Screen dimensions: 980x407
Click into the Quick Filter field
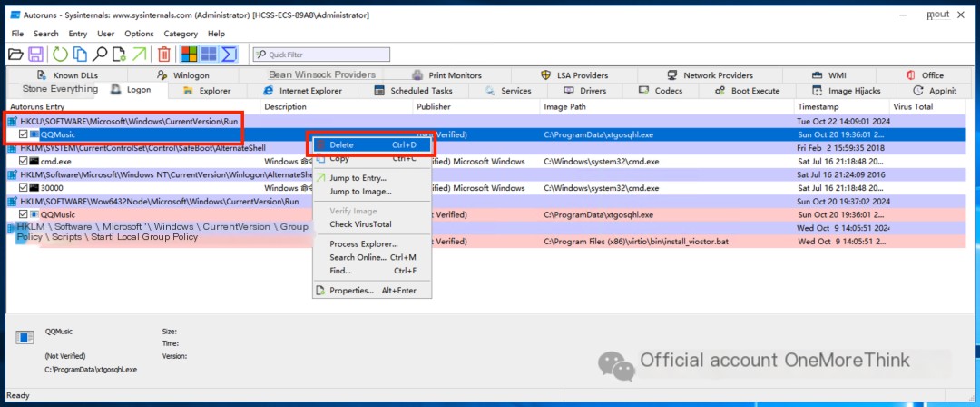(321, 55)
